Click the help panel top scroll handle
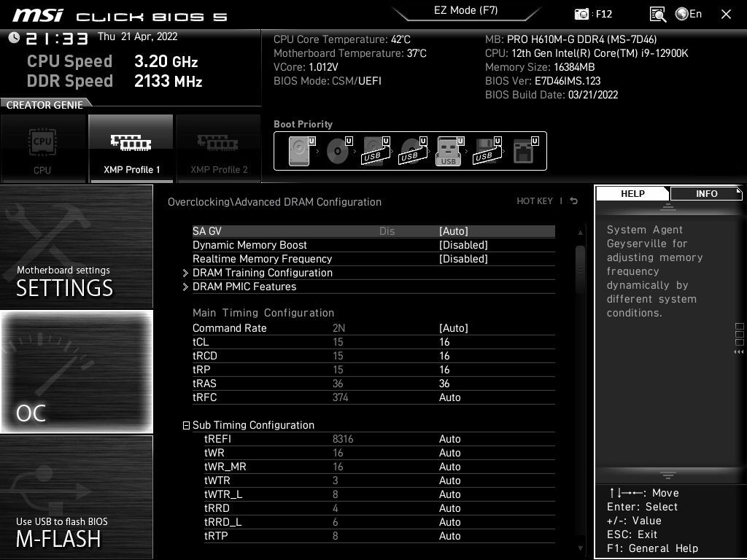The image size is (747, 560). (x=668, y=207)
